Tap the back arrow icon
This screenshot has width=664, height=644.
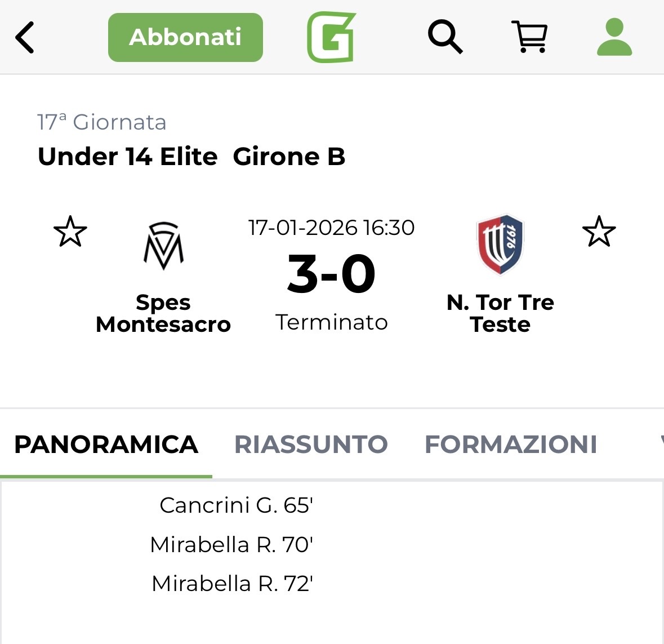tap(25, 37)
